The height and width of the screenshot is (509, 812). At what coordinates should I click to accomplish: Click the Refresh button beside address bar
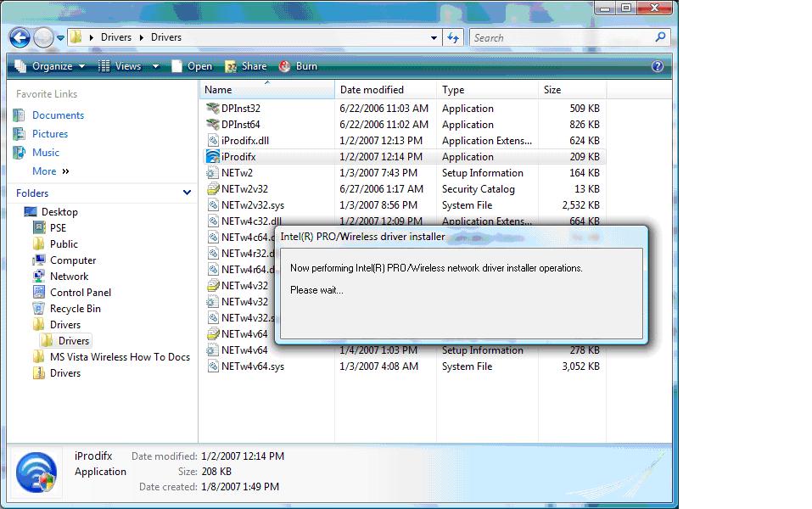click(x=453, y=38)
